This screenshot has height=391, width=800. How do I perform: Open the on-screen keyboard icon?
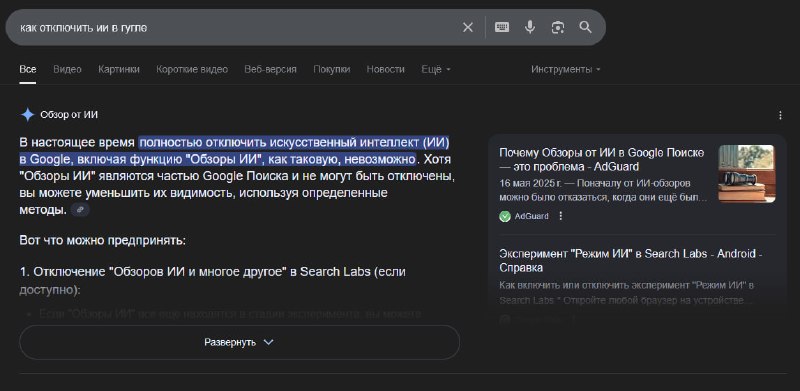pos(502,28)
